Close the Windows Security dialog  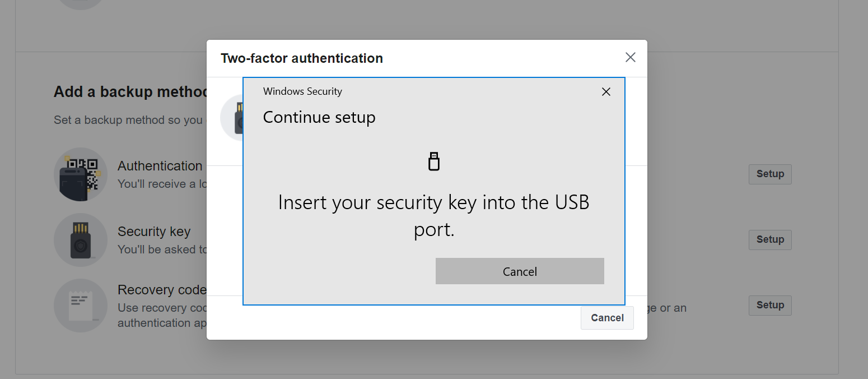pos(606,91)
